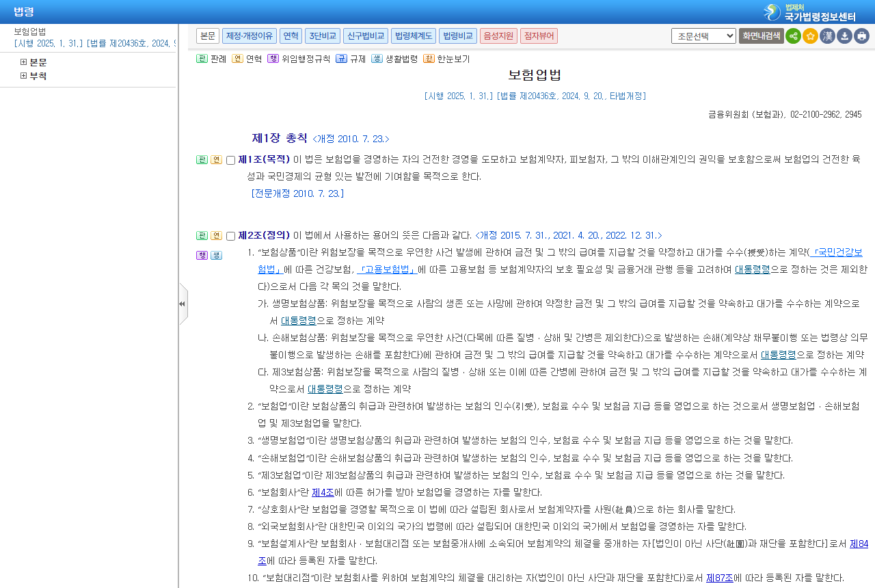Switch to the 3단비교 tab
Image resolution: width=875 pixels, height=588 pixels.
click(323, 36)
